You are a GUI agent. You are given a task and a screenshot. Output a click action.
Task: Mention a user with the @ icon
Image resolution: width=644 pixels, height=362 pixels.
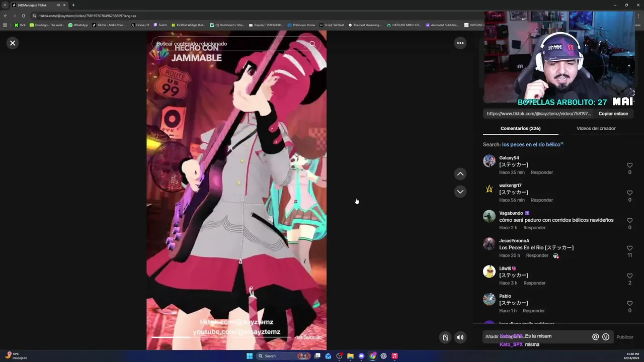coord(596,337)
